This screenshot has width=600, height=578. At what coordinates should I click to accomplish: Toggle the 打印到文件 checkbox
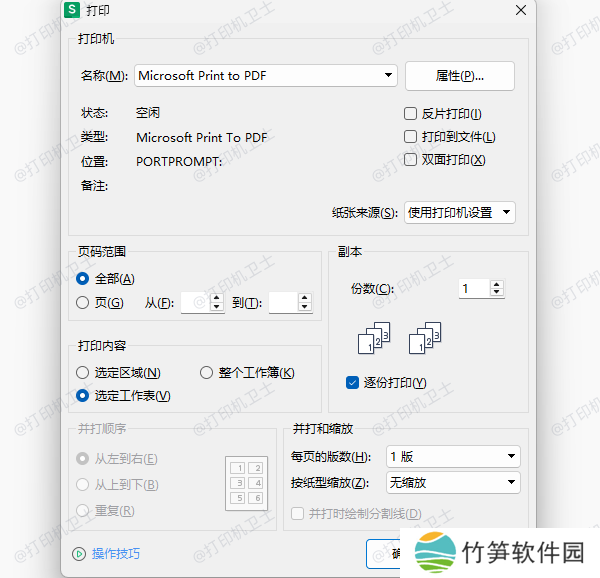coord(411,137)
